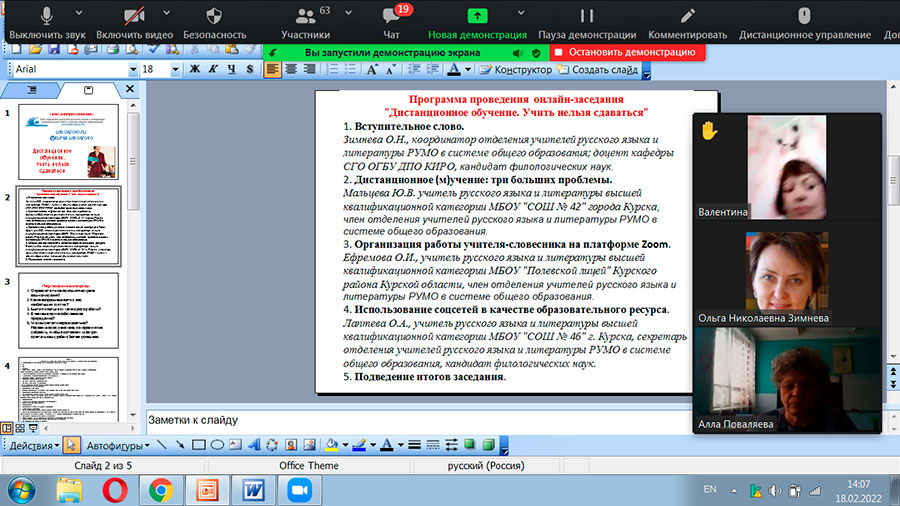Align text right
The height and width of the screenshot is (506, 900).
coord(309,69)
